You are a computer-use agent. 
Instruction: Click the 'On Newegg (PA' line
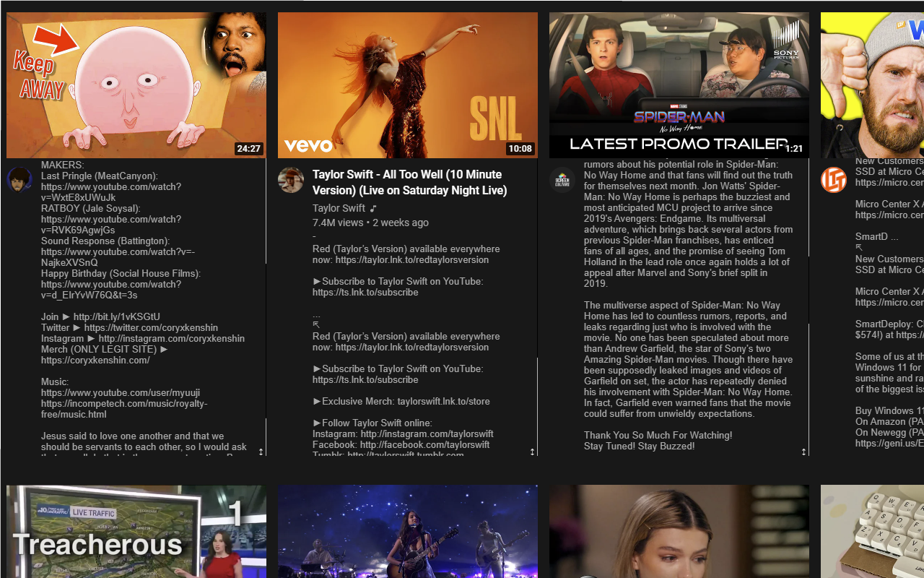(x=889, y=432)
